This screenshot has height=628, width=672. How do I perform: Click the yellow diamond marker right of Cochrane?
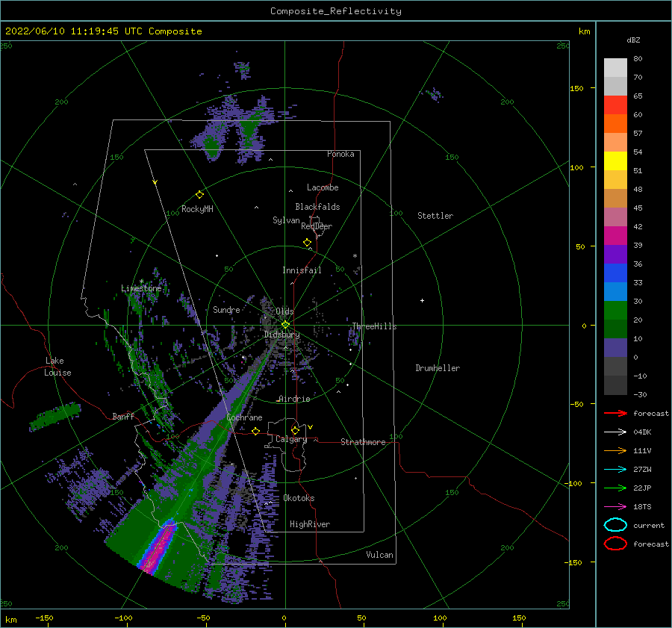pyautogui.click(x=255, y=432)
